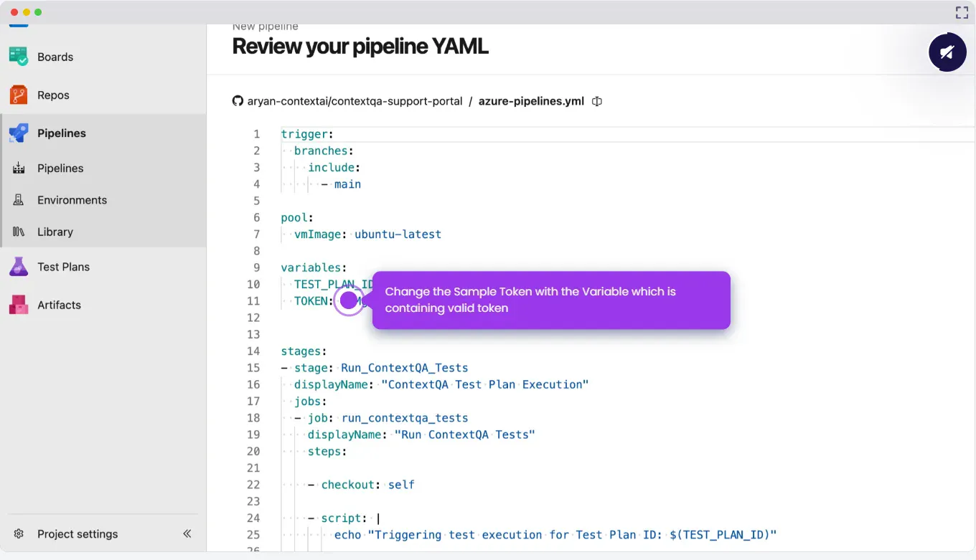Copy the azure-pipelines.yml file path icon

[x=596, y=101]
